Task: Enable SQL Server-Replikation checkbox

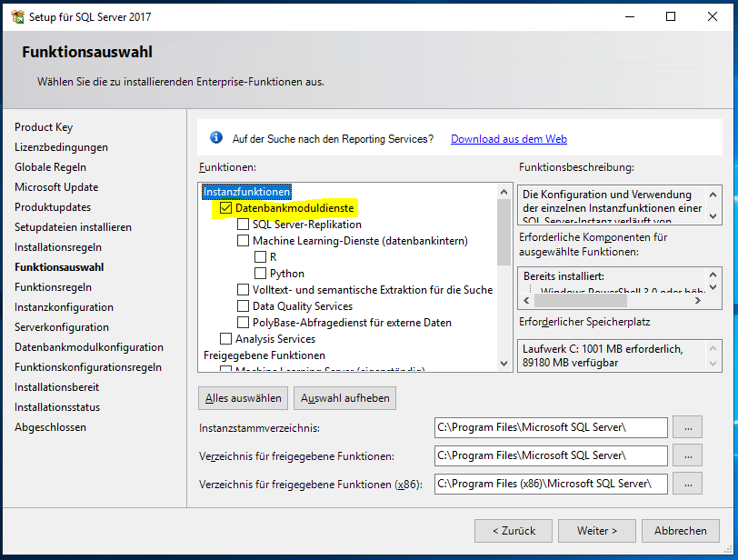Action: pyautogui.click(x=243, y=224)
